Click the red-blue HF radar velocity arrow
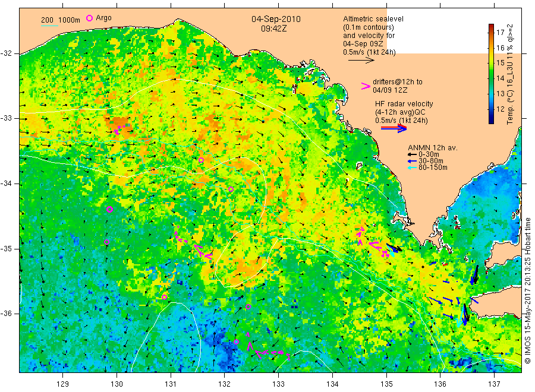The height and width of the screenshot is (392, 535). click(394, 128)
